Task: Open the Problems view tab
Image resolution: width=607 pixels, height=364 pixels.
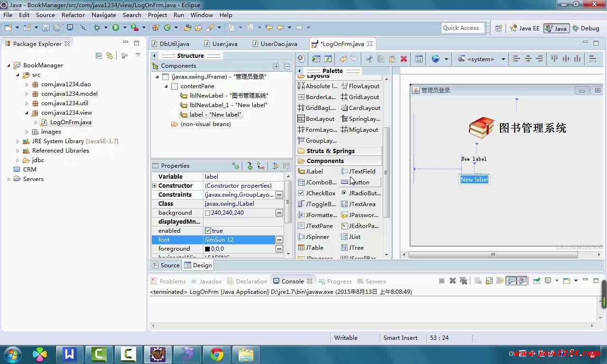Action: [168, 281]
